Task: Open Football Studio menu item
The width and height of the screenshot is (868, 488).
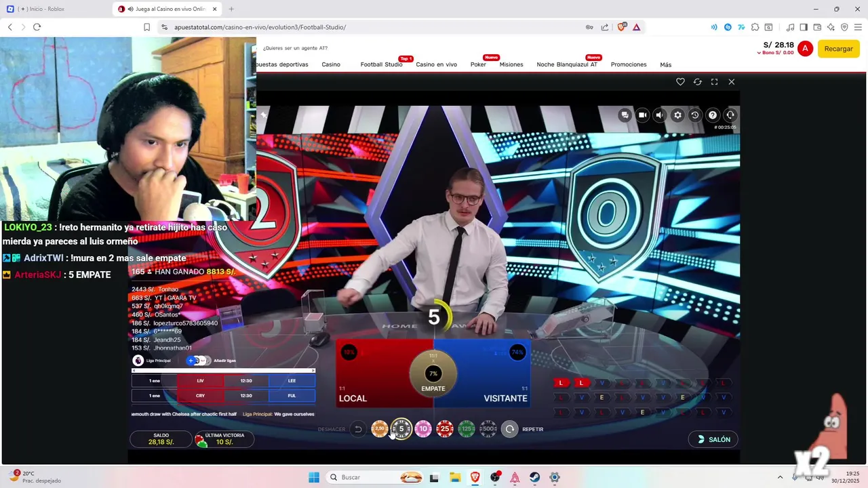Action: coord(381,64)
